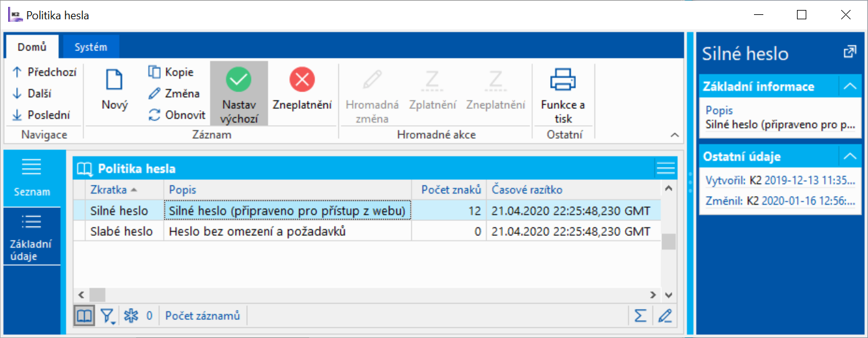Viewport: 868px width, 338px height.
Task: Open the pop-out icon next to Silné heslo
Action: click(849, 52)
